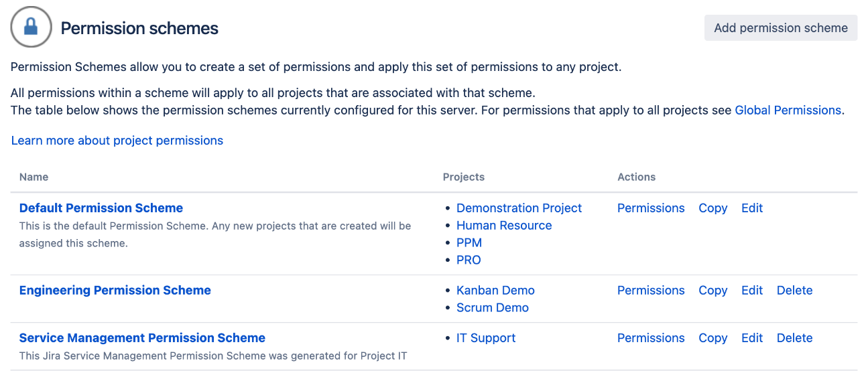This screenshot has width=868, height=381.
Task: Open the Engineering Permission Scheme
Action: (x=115, y=291)
